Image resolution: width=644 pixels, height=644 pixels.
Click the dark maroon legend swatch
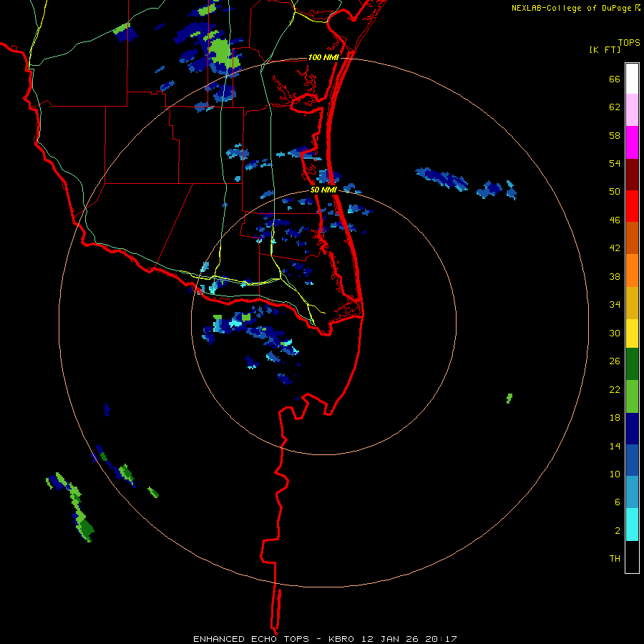tap(632, 175)
